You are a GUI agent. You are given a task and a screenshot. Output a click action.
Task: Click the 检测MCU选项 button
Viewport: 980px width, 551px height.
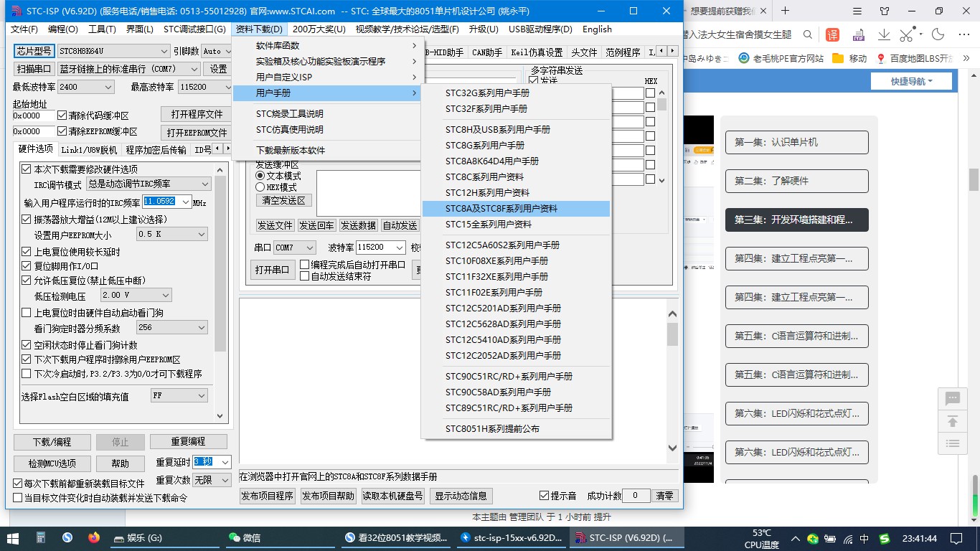point(52,463)
